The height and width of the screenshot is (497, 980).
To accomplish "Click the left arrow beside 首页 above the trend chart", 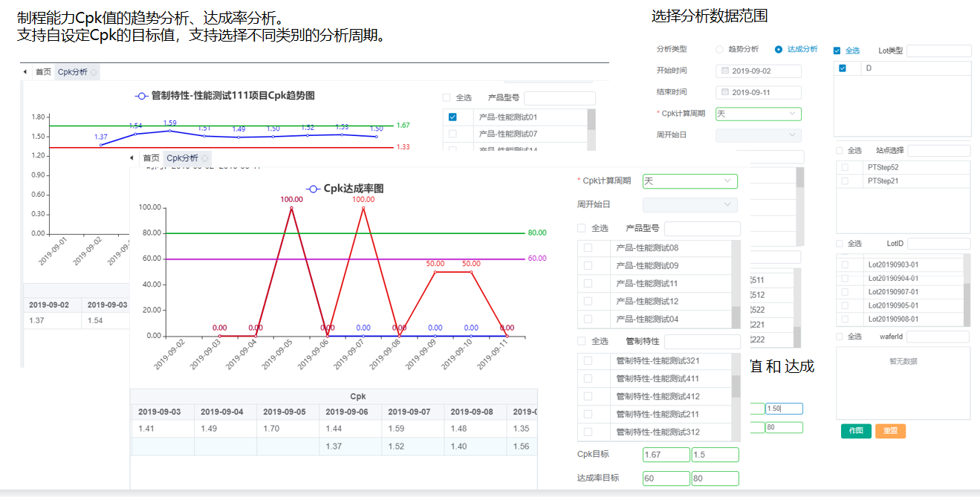I will (25, 72).
